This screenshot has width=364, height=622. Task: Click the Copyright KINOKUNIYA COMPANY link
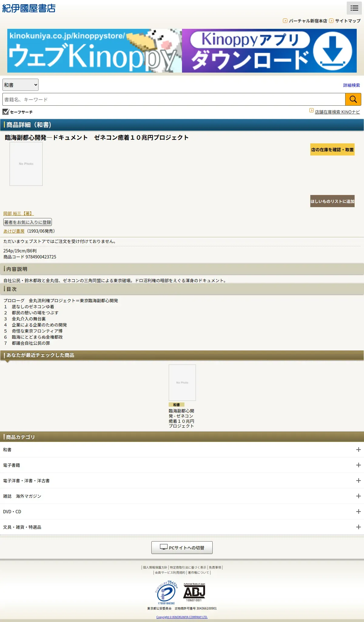pos(182,617)
